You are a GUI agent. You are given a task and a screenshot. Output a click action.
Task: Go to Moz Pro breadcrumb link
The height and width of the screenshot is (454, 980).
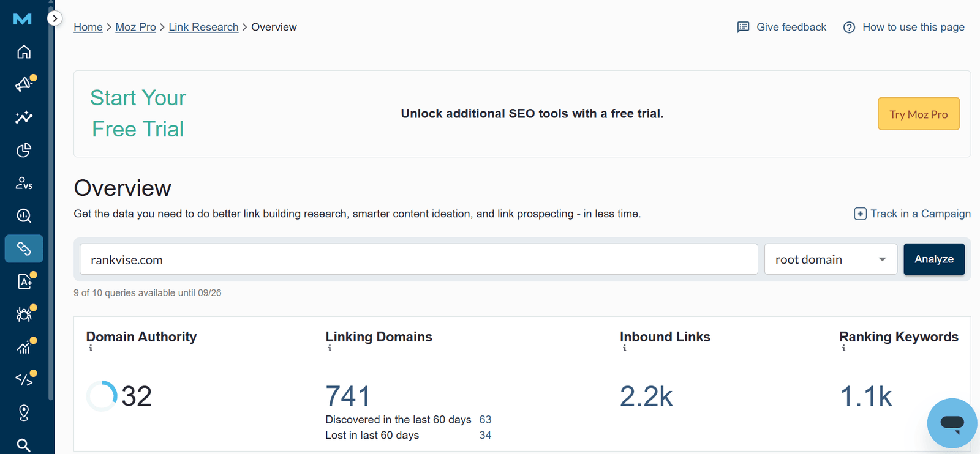pyautogui.click(x=136, y=27)
